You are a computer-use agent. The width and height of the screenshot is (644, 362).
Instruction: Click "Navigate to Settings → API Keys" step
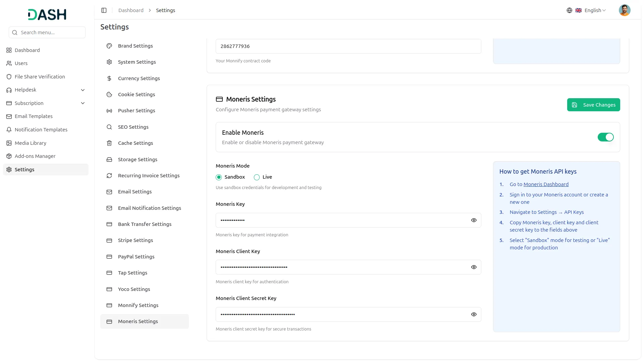pos(546,212)
